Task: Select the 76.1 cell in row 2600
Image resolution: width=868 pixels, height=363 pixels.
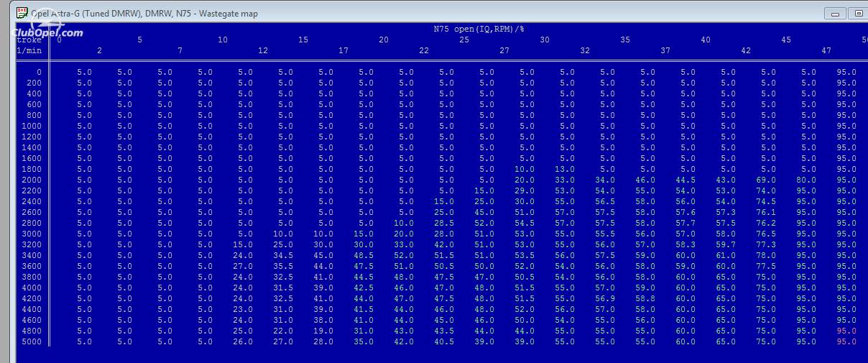Action: (x=766, y=213)
